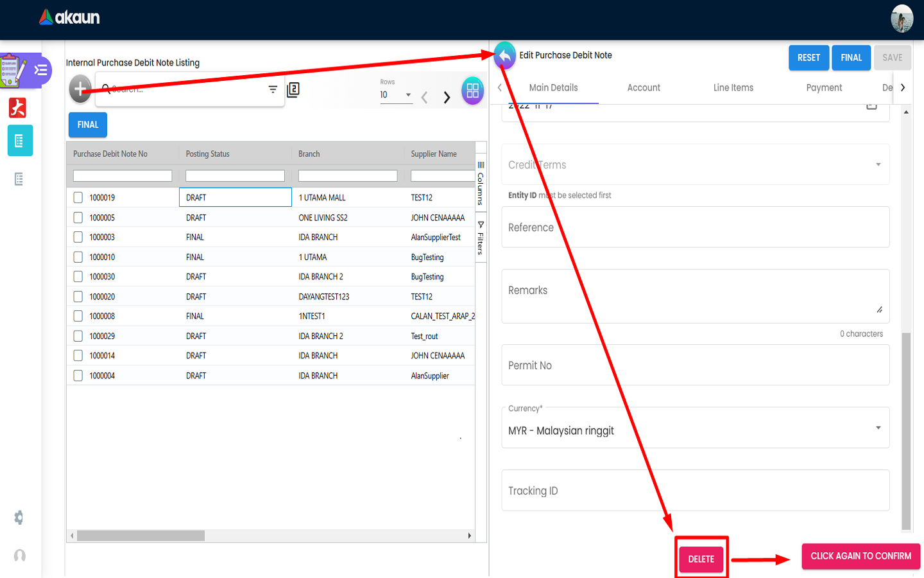This screenshot has height=578, width=924.
Task: Tick the checkbox for note 1000005
Action: (x=78, y=218)
